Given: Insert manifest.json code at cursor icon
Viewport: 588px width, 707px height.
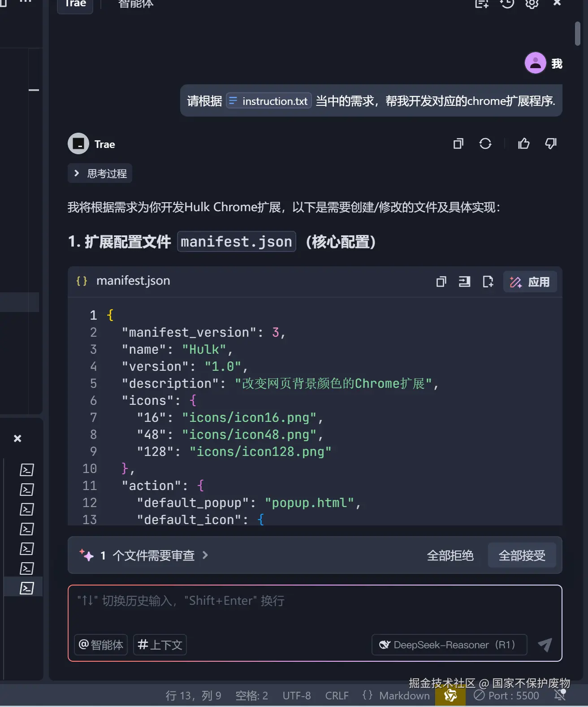Looking at the screenshot, I should point(465,282).
